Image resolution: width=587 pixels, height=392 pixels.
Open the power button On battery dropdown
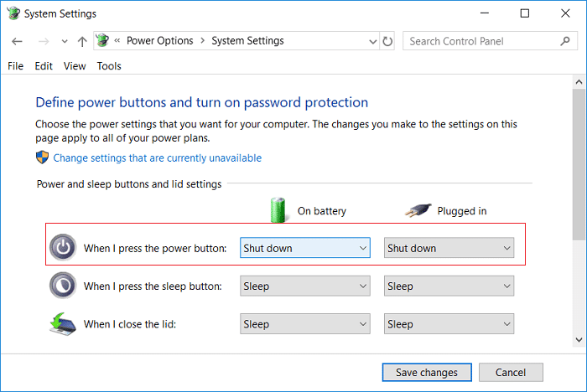coord(305,248)
